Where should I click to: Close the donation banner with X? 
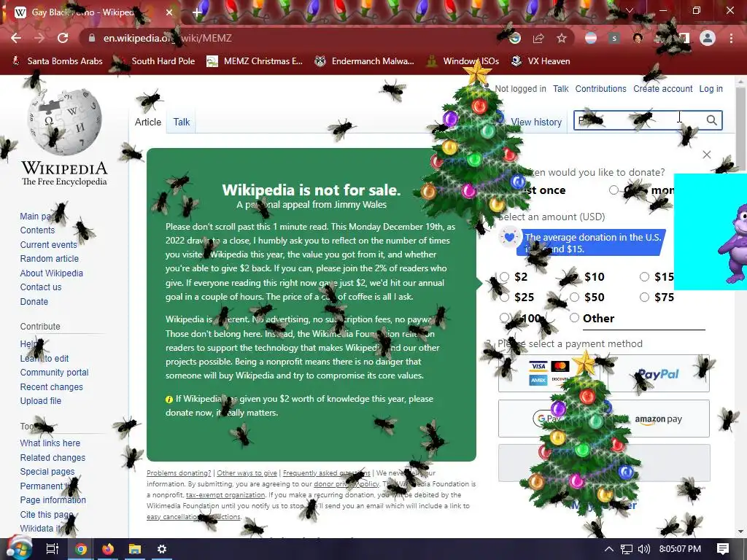coord(706,155)
